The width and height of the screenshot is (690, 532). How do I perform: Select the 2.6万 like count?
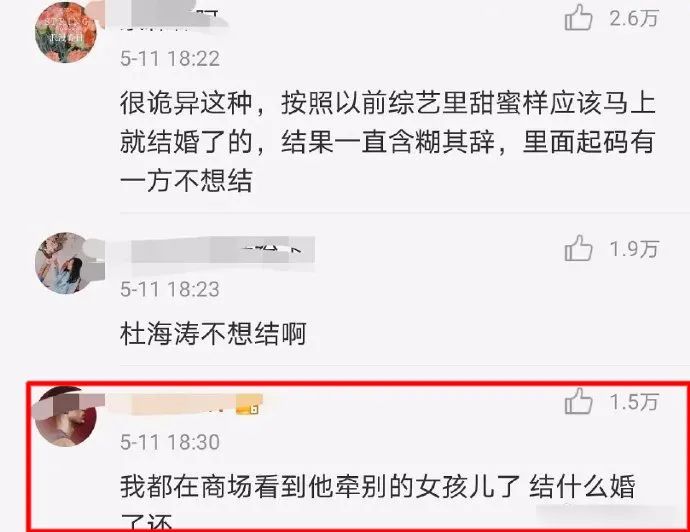click(x=634, y=18)
